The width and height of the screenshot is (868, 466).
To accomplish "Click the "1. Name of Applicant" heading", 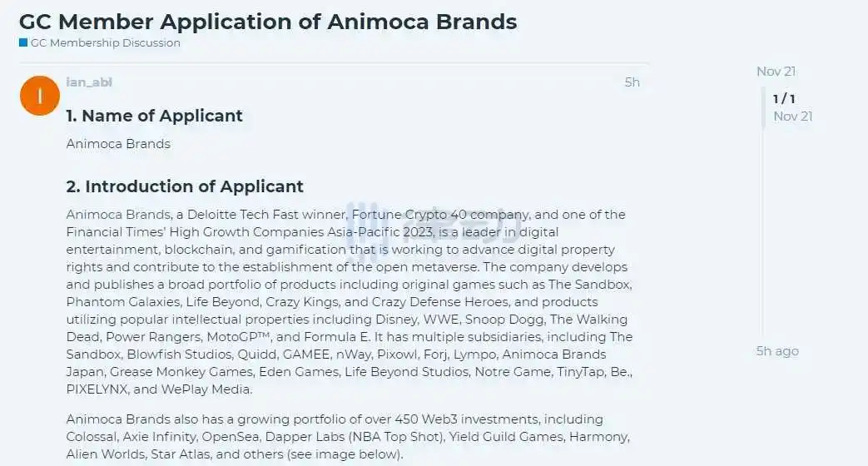I will pyautogui.click(x=155, y=116).
